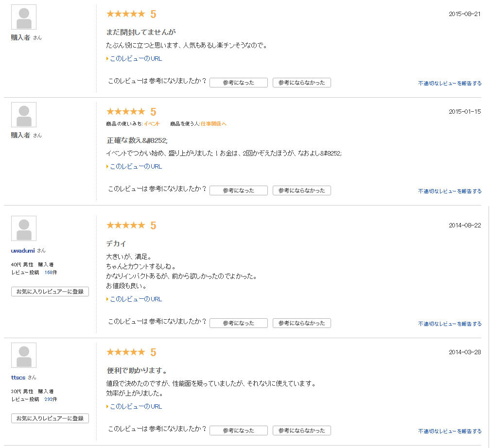Open the ttscs reviewer profile link
Screen dimensions: 490x448
click(18, 378)
